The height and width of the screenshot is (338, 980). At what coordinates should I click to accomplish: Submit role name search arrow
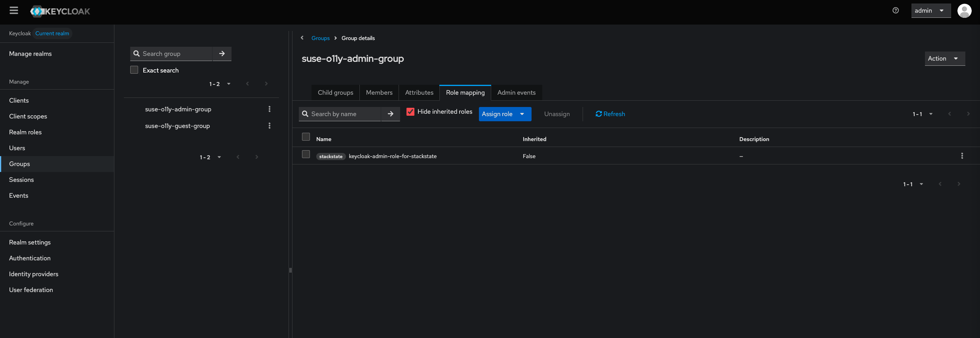click(x=390, y=114)
